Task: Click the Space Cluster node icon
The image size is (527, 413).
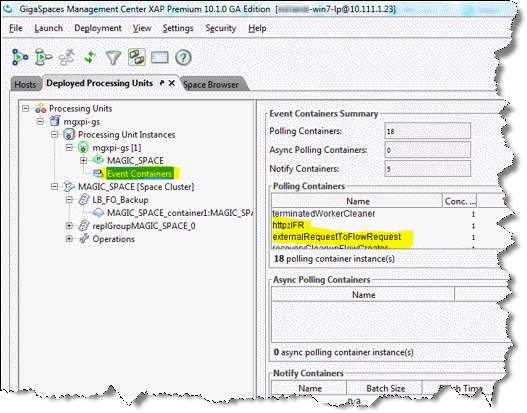Action: [x=69, y=186]
